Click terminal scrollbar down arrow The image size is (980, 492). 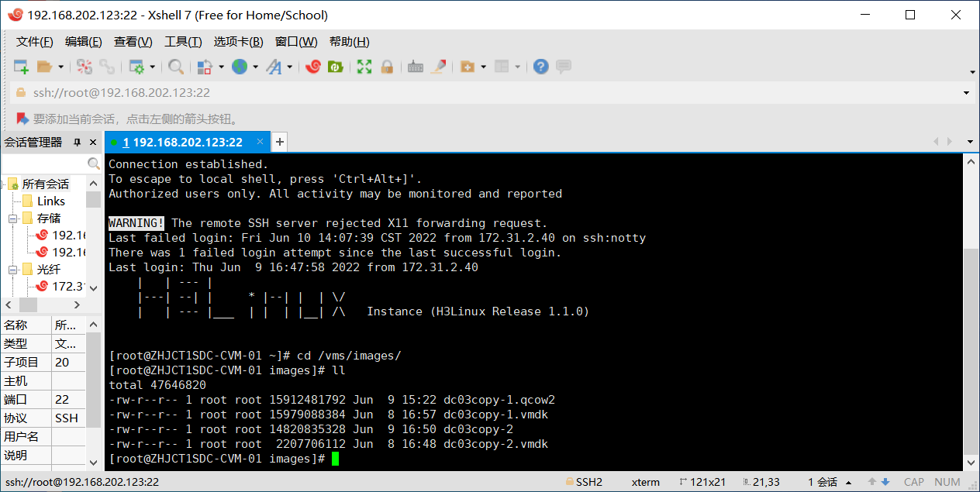[971, 463]
